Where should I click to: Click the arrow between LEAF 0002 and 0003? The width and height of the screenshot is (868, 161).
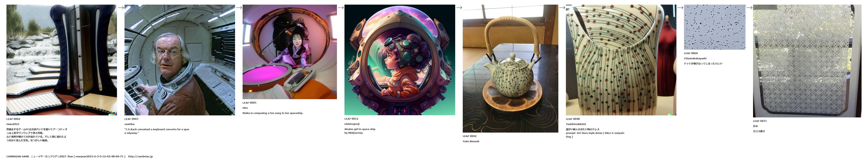121,7
